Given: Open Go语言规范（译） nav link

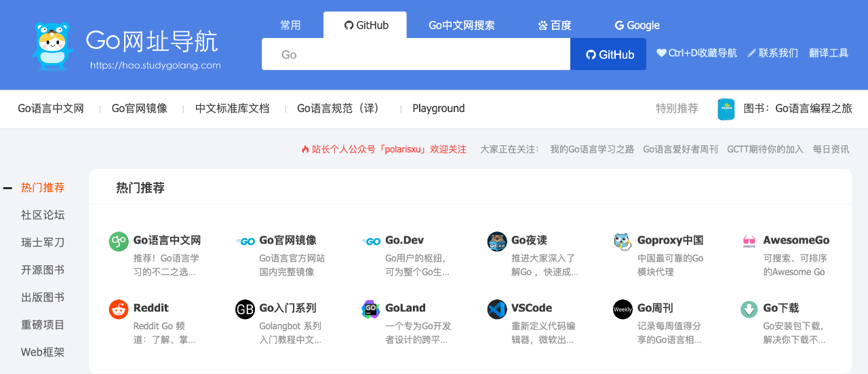Looking at the screenshot, I should tap(340, 109).
